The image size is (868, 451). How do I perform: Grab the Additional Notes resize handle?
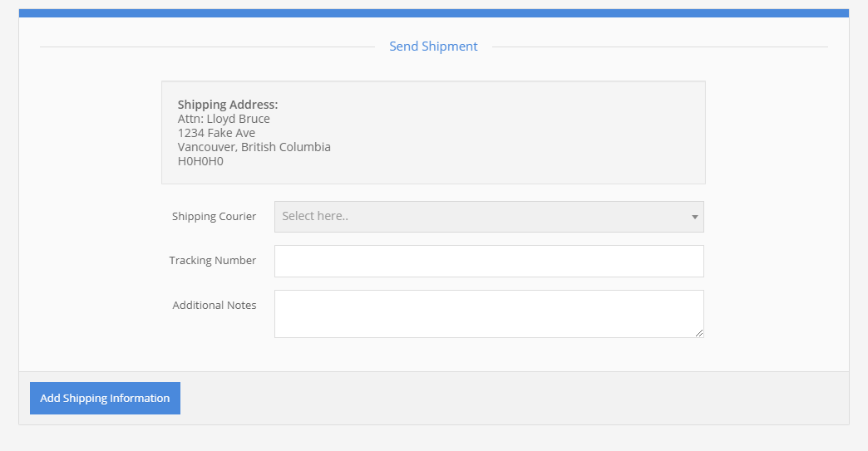[x=699, y=333]
